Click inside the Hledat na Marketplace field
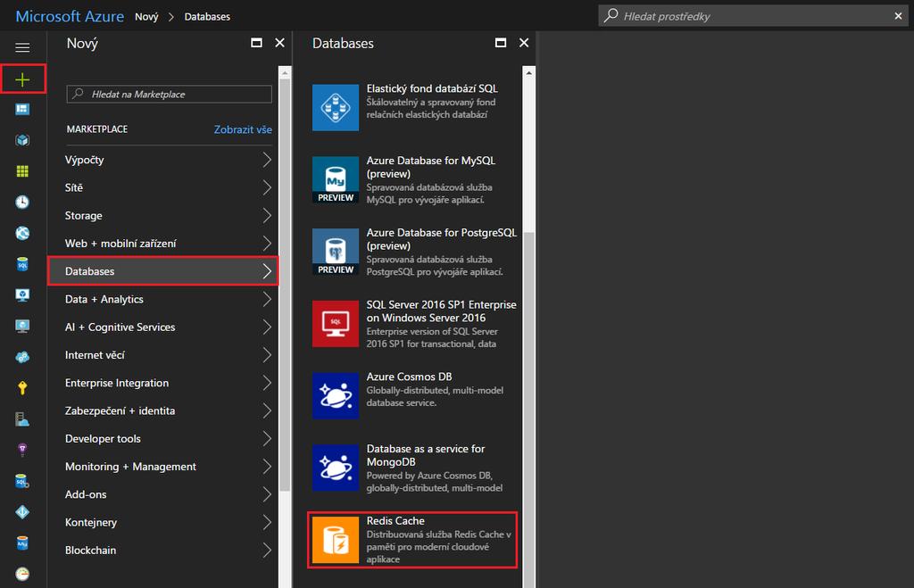The width and height of the screenshot is (914, 588). click(169, 94)
